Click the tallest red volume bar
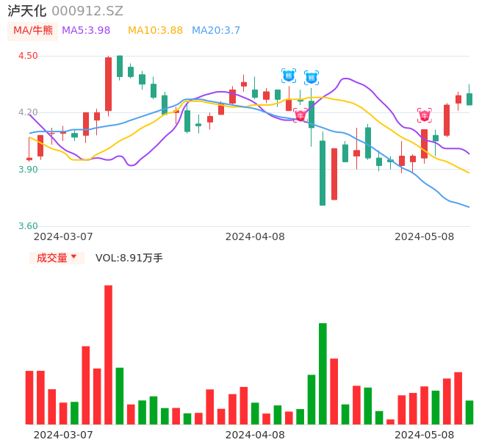Image resolution: width=504 pixels, height=445 pixels. tap(108, 355)
